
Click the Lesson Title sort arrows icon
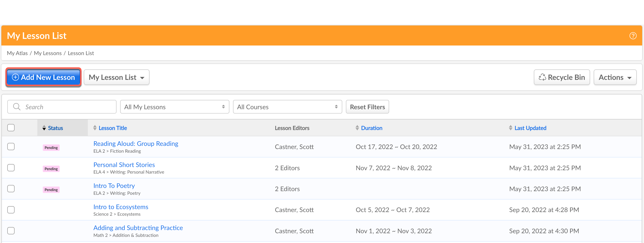(95, 128)
